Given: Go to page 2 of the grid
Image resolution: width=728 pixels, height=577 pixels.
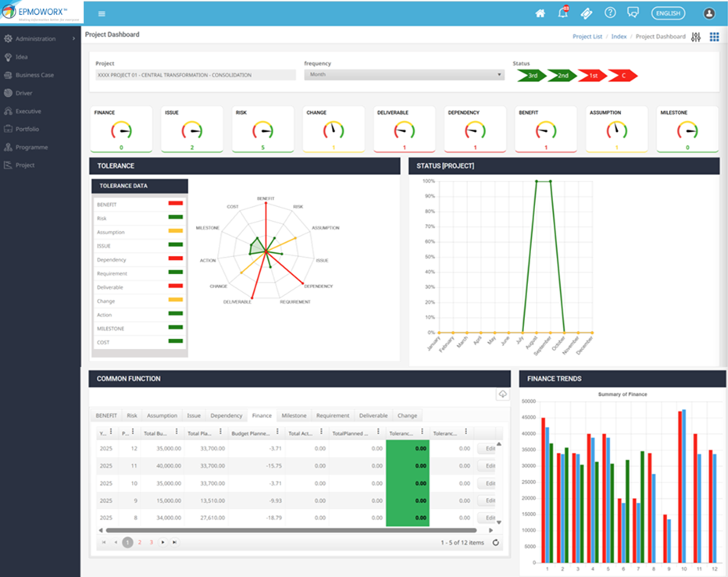Looking at the screenshot, I should 140,542.
